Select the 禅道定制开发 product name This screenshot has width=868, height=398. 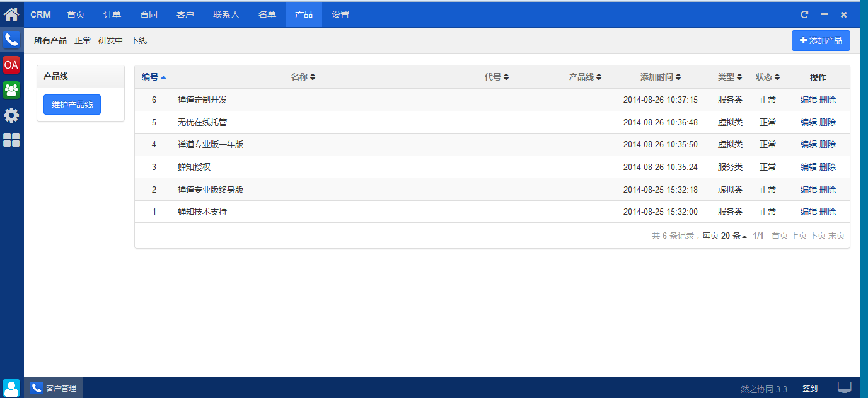[x=202, y=99]
